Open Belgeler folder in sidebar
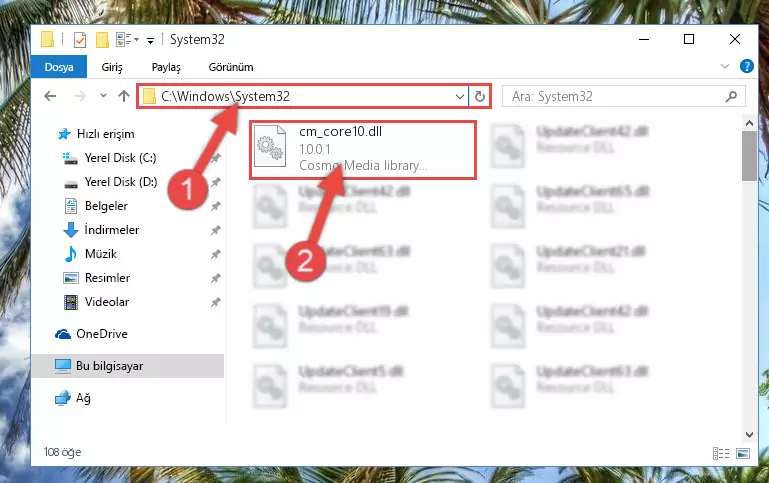 tap(106, 206)
